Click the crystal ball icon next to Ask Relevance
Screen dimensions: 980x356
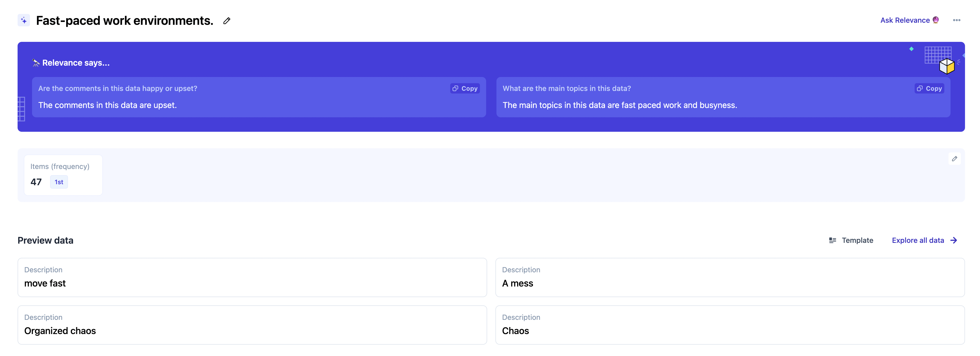[936, 20]
